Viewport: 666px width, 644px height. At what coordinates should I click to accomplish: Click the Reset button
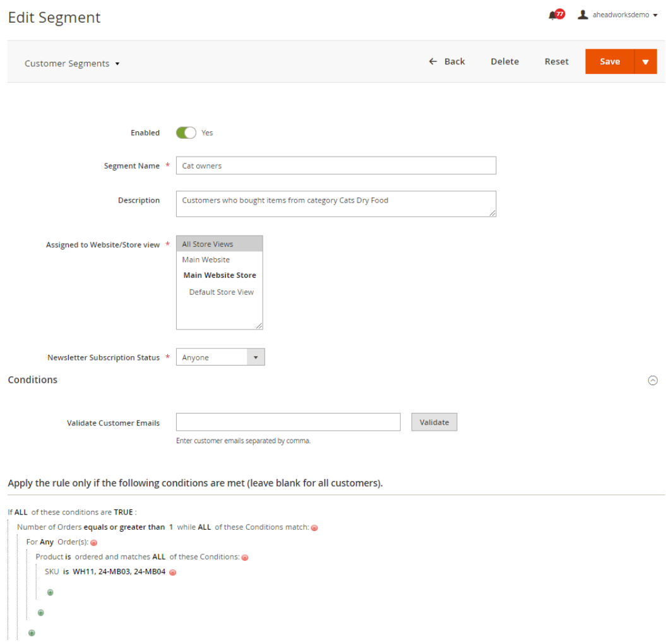[556, 61]
